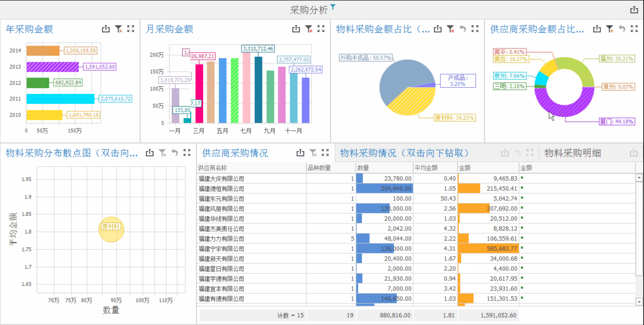Select the 福建星日有限公司 row
The width and height of the screenshot is (644, 325).
(416, 268)
